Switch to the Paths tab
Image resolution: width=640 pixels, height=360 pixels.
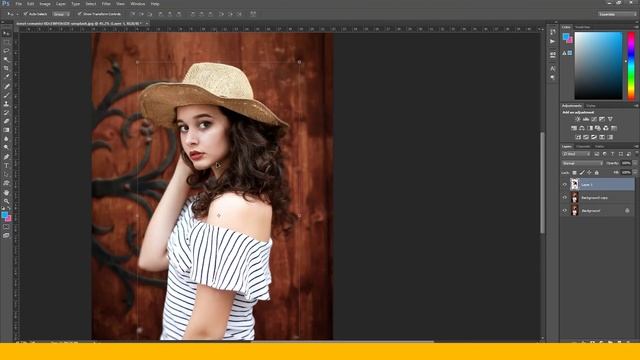point(599,146)
